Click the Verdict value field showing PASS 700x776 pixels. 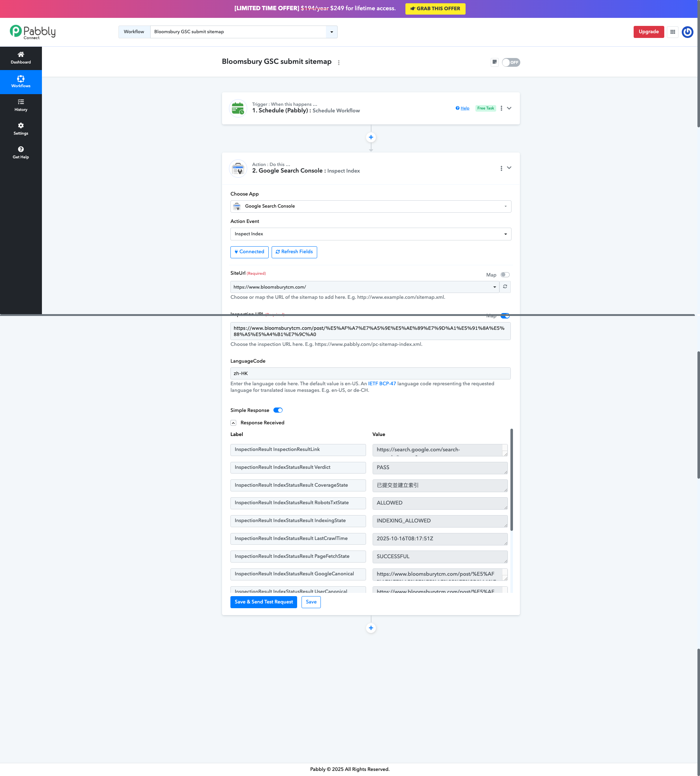pos(440,468)
